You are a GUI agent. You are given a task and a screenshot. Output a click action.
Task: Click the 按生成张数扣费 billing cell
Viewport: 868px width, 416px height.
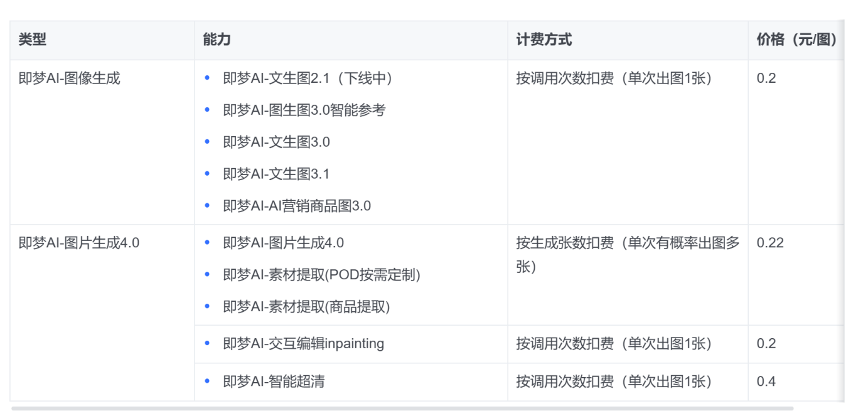(x=627, y=255)
